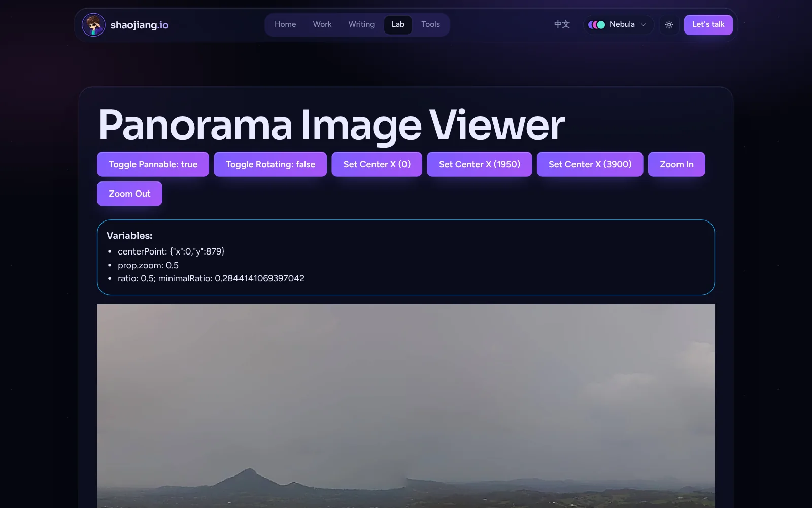Image resolution: width=812 pixels, height=508 pixels.
Task: Click the shaojiang.io avatar logo
Action: (93, 25)
